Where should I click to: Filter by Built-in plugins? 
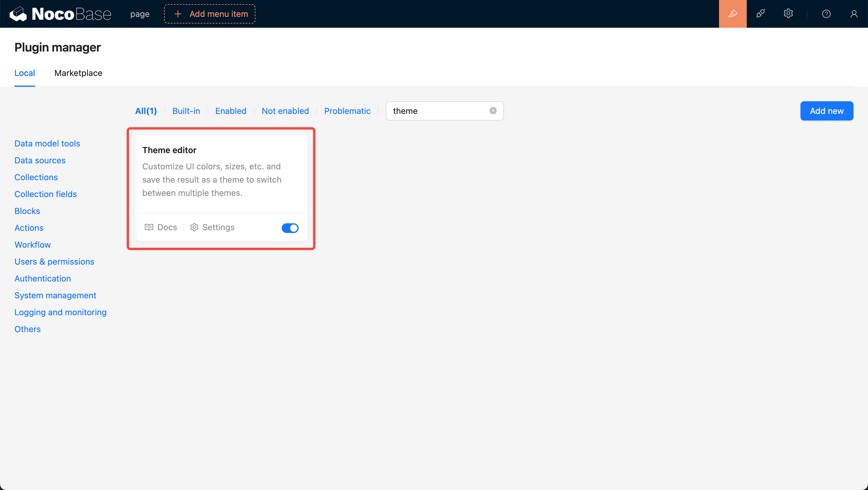[x=186, y=111]
